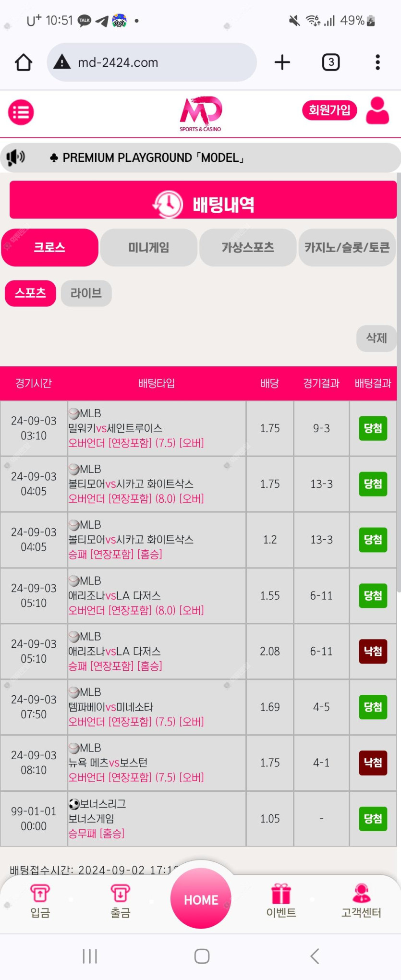
Task: Switch to the 가상스포츠 tab
Action: pos(248,247)
